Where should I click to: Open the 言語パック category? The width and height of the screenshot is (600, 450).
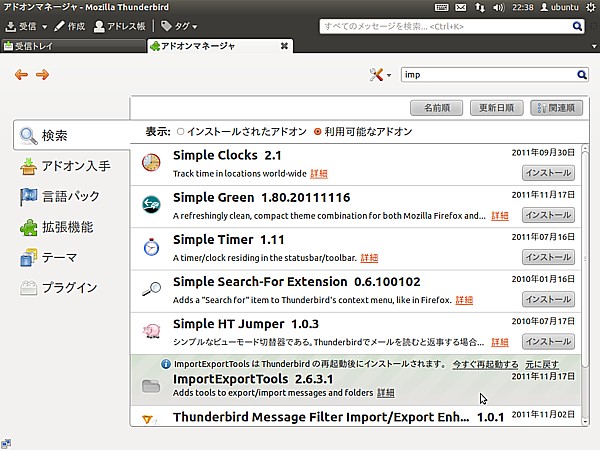[x=72, y=196]
